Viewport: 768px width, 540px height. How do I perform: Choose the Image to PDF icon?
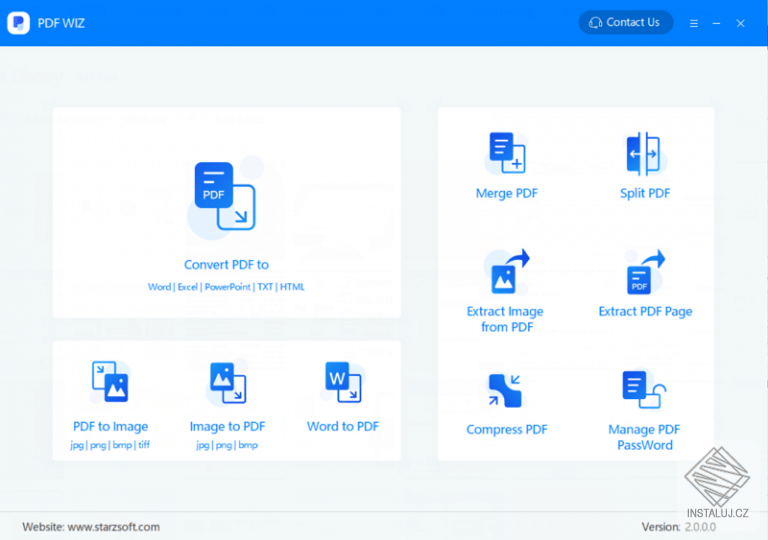pos(228,383)
